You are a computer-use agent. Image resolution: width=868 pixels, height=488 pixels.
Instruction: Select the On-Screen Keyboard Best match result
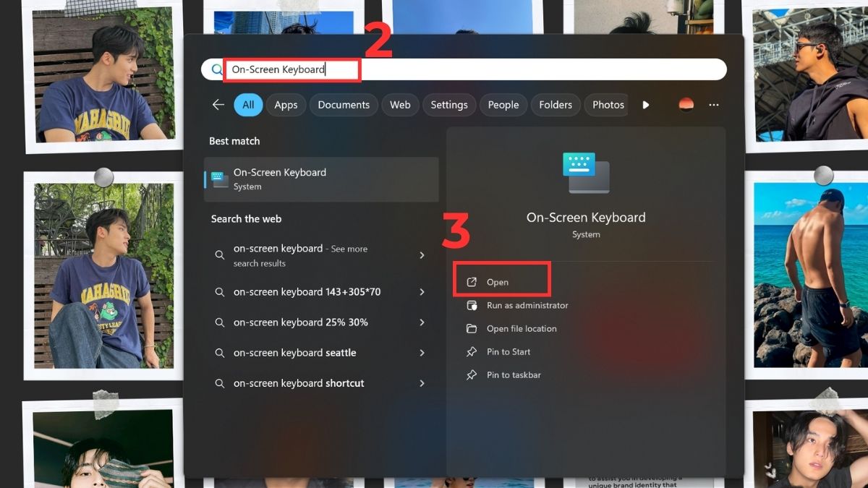321,179
